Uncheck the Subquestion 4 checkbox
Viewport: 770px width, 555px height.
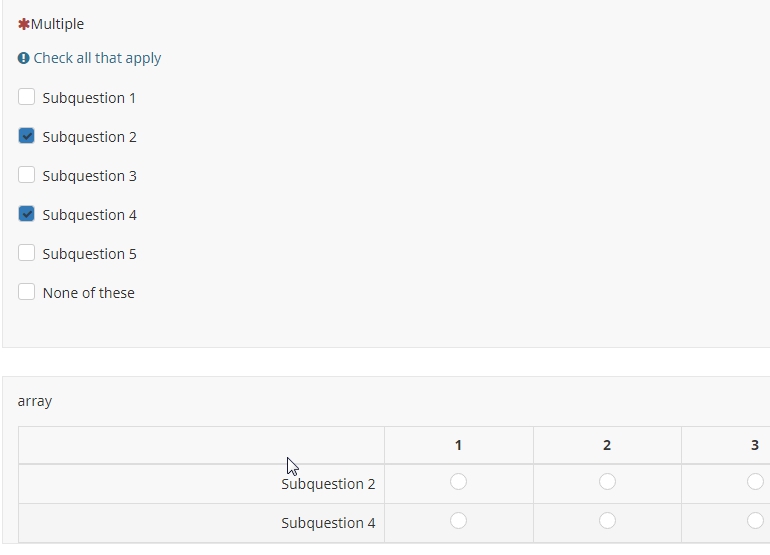[x=27, y=214]
